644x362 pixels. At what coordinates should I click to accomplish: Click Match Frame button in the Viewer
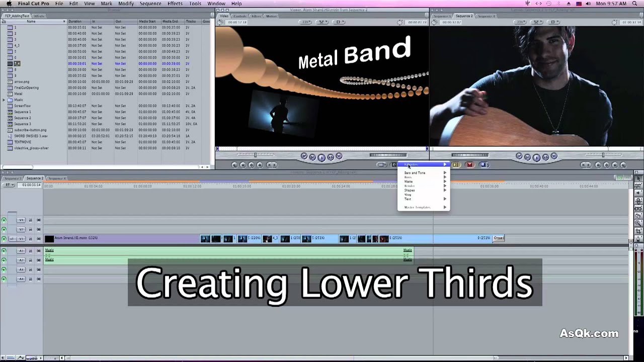tap(234, 164)
